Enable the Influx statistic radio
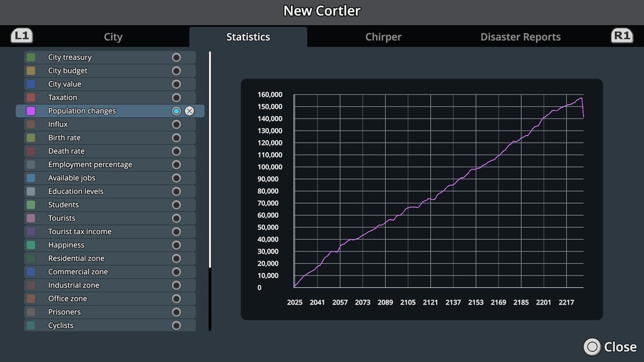644x362 pixels. pos(176,124)
